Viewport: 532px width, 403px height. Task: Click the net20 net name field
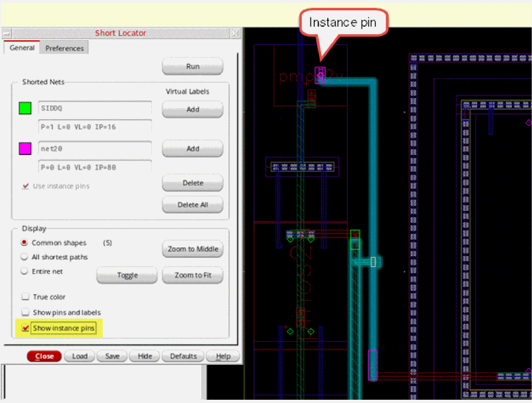click(x=95, y=148)
